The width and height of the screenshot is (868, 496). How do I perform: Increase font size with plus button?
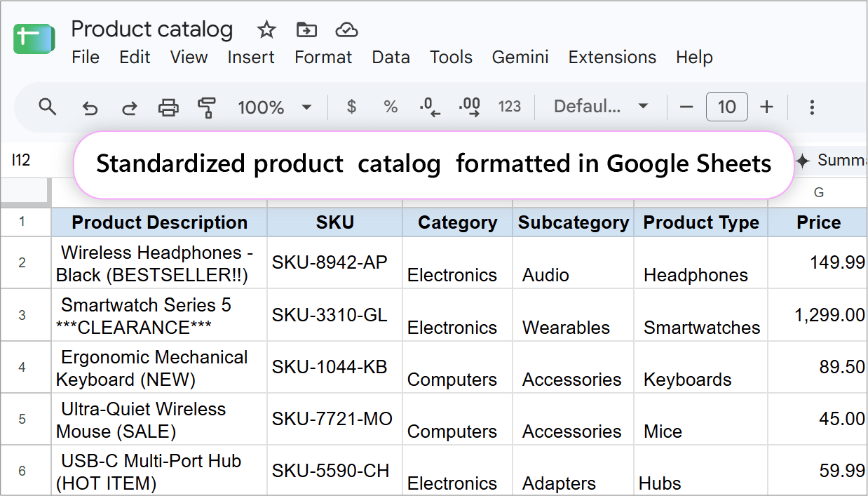point(767,107)
